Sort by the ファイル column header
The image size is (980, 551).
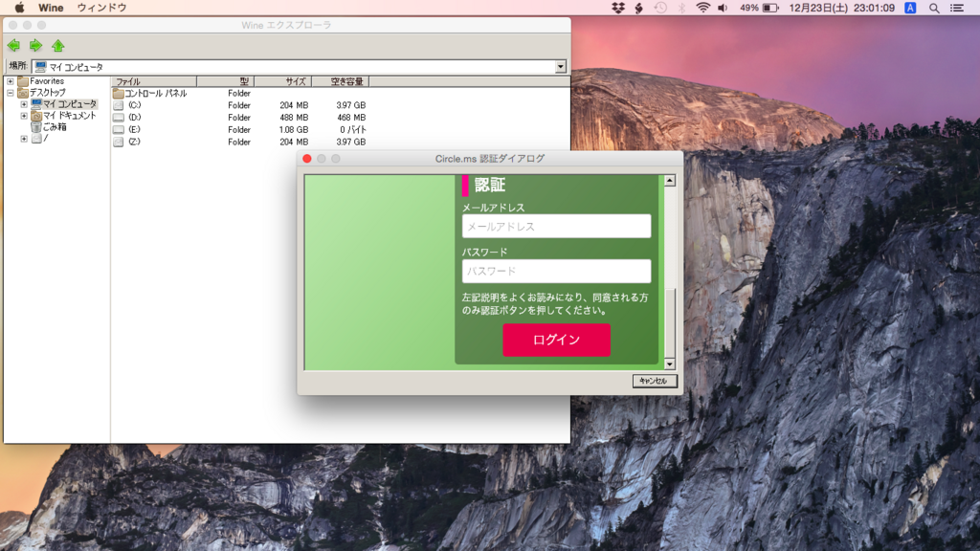pyautogui.click(x=154, y=81)
